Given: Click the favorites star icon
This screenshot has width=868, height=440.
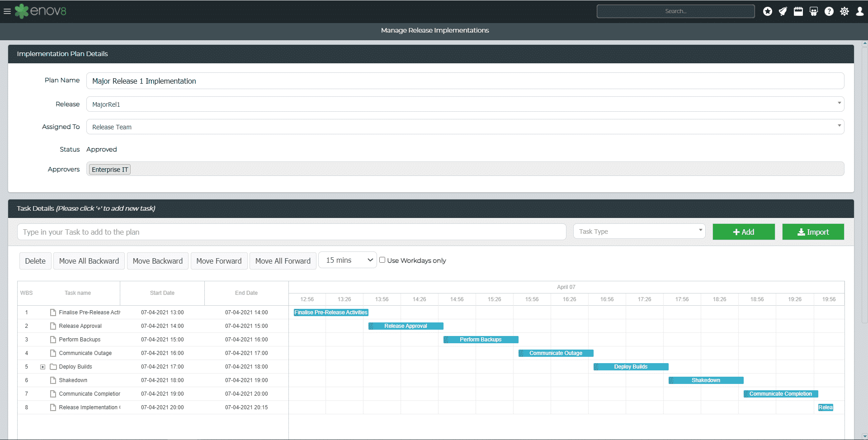Looking at the screenshot, I should [767, 11].
